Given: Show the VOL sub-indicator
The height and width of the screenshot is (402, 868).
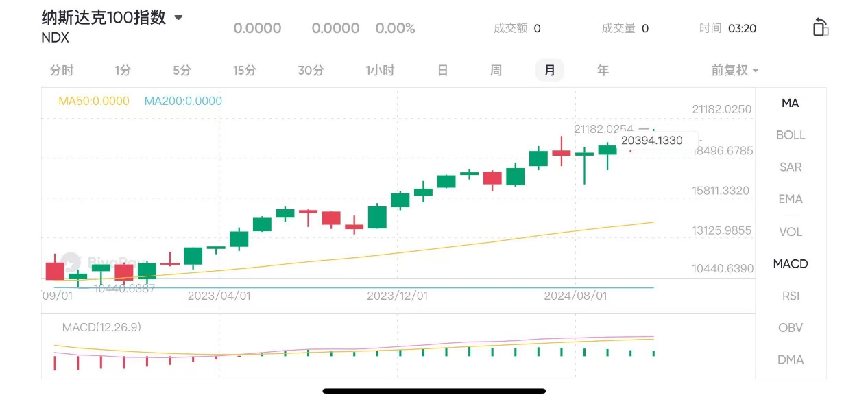Looking at the screenshot, I should [791, 231].
